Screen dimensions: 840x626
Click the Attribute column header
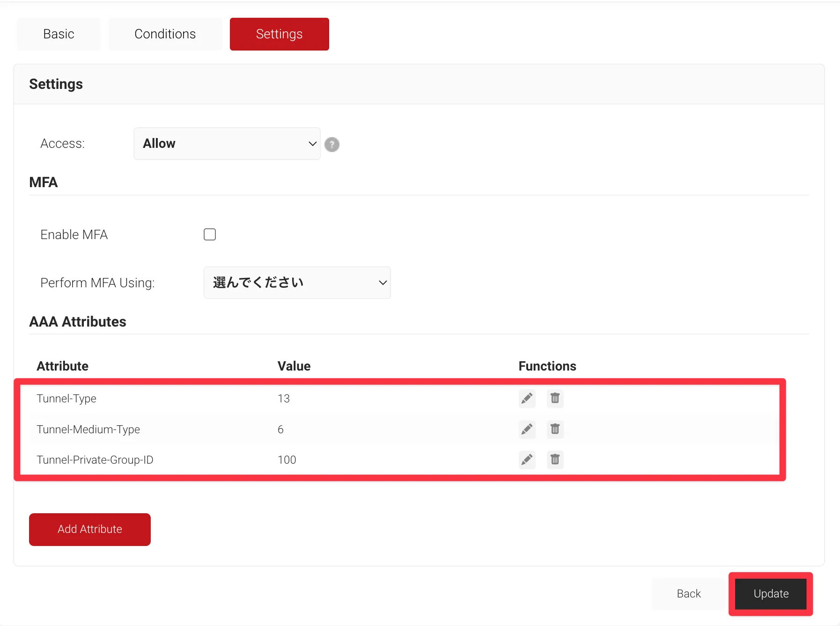coord(63,366)
